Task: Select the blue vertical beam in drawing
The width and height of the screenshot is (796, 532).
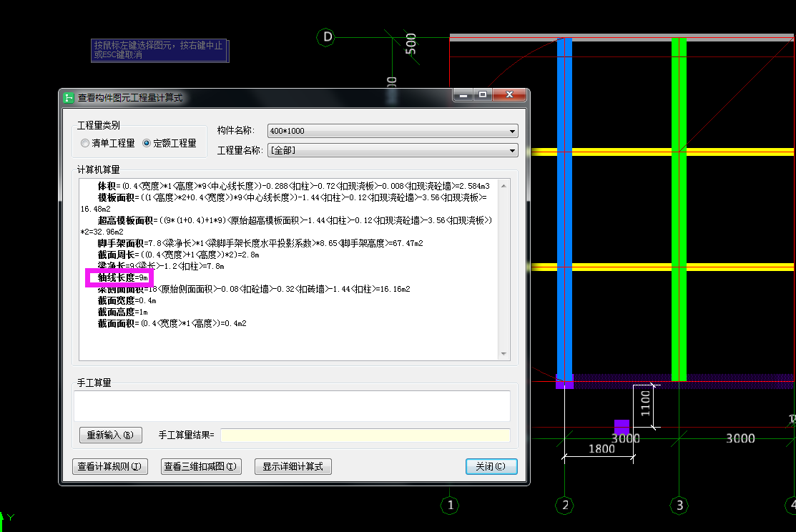Action: 564,208
